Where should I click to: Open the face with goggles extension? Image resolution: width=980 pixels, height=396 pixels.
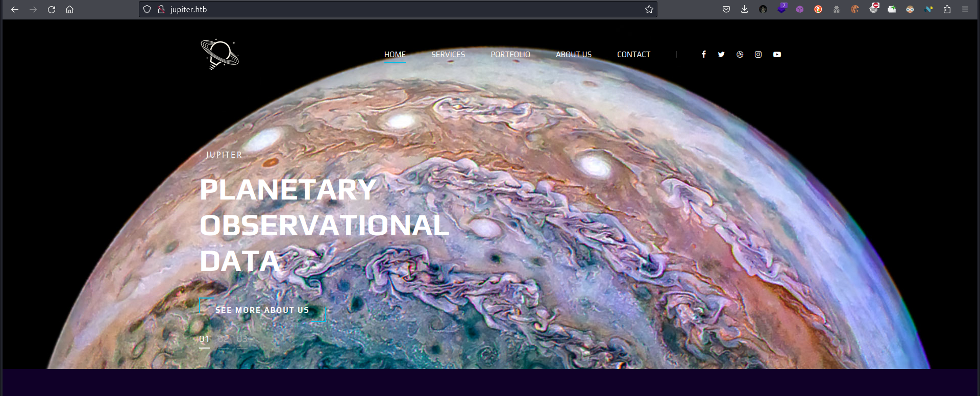910,9
